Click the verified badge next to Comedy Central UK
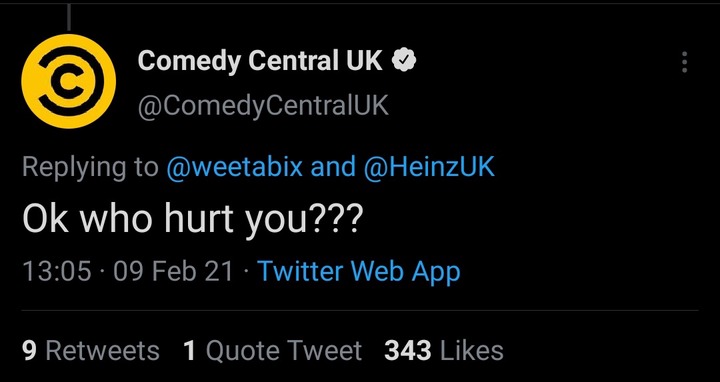This screenshot has height=382, width=720. pos(404,61)
